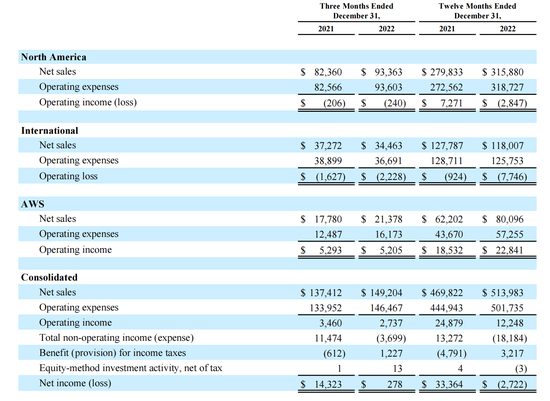Click North America net sales value 82,360
This screenshot has height=401, width=550.
[x=328, y=72]
